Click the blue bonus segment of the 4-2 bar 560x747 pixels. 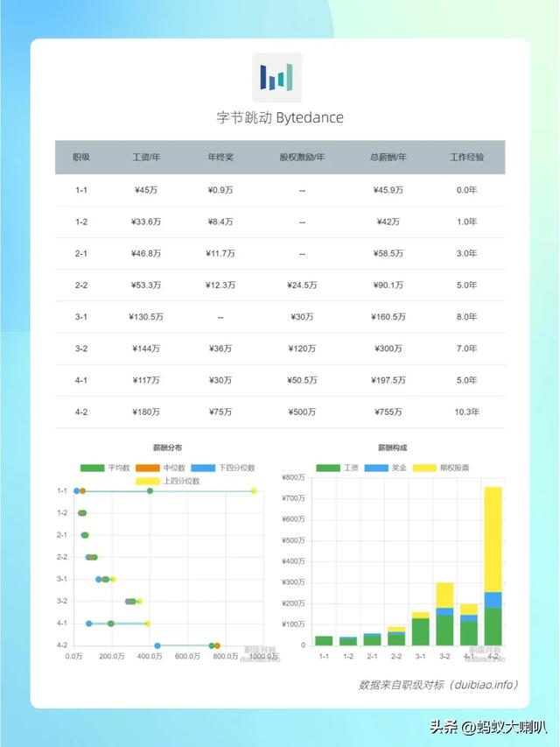493,600
